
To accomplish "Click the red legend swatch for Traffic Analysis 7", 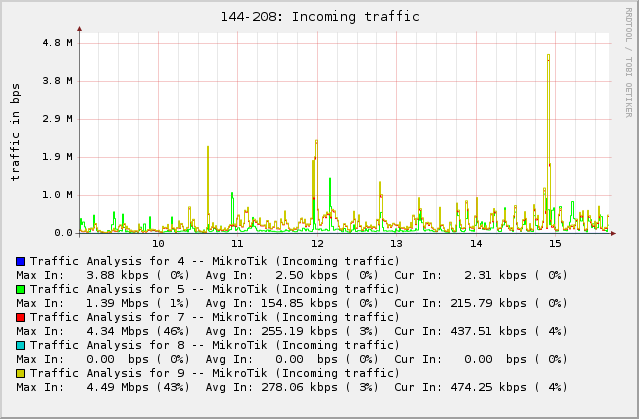I will tap(20, 317).
